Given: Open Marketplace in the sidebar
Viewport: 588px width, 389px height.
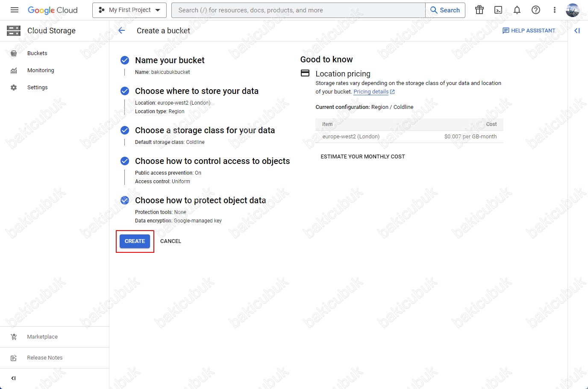Looking at the screenshot, I should tap(42, 337).
